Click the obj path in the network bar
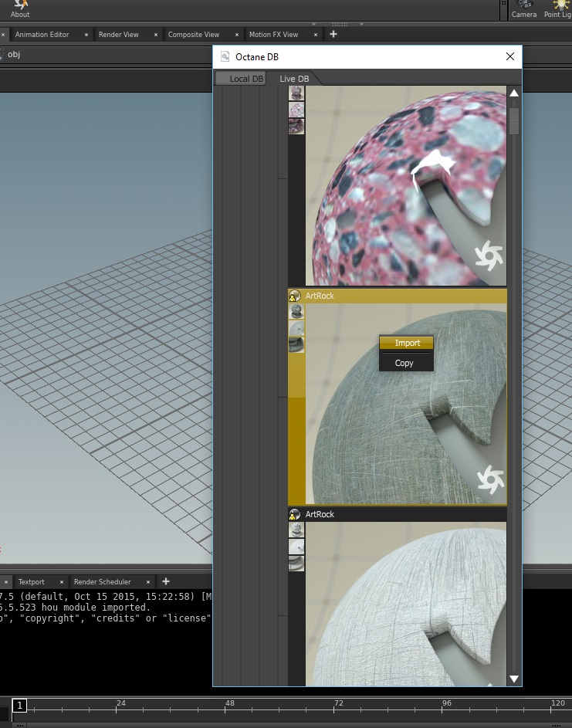This screenshot has width=572, height=728. click(x=14, y=54)
